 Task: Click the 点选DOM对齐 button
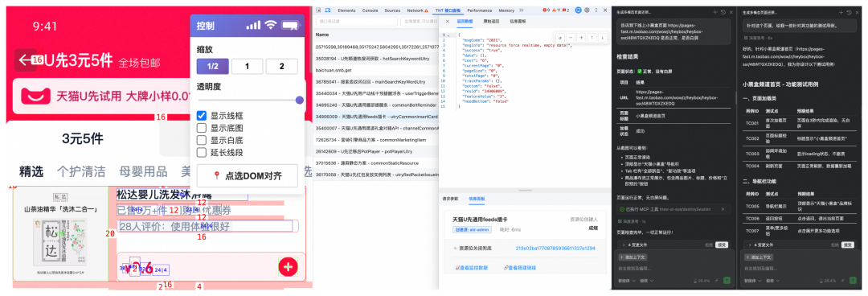tap(247, 176)
